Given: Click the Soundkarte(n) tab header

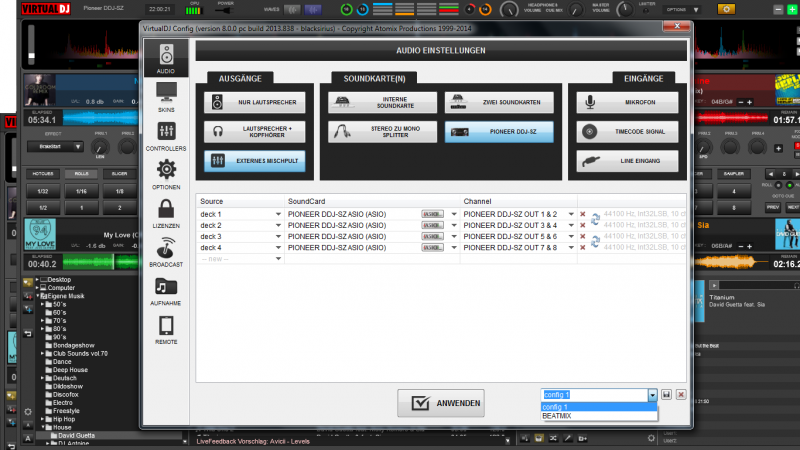Looking at the screenshot, I should [374, 79].
